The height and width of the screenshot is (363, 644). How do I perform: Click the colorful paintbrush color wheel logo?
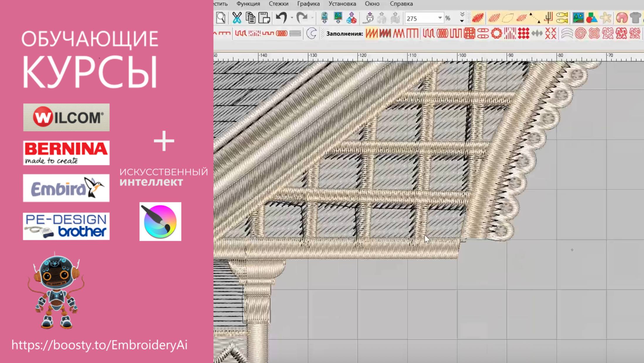pyautogui.click(x=160, y=221)
